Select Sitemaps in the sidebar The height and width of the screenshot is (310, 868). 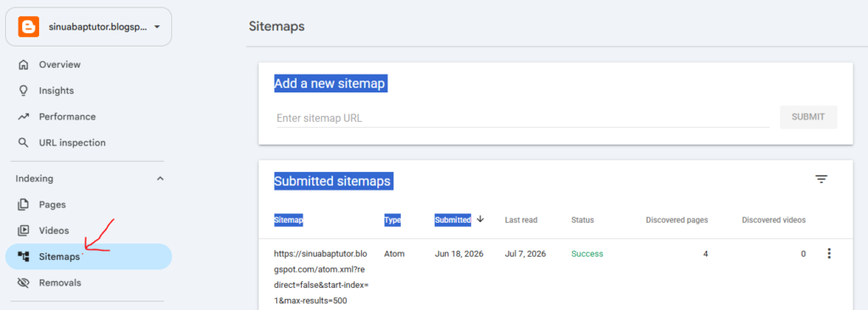88,257
